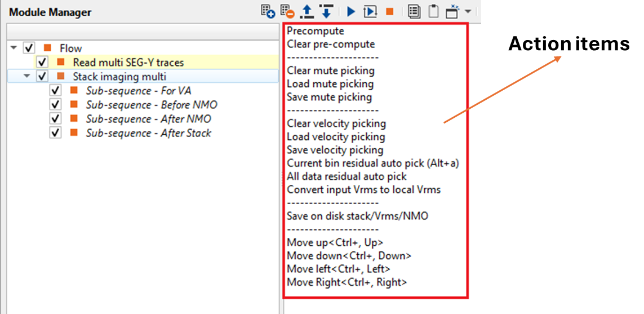Screen dimensions: 644x314
Task: Stop execution with the orange square icon
Action: 389,11
